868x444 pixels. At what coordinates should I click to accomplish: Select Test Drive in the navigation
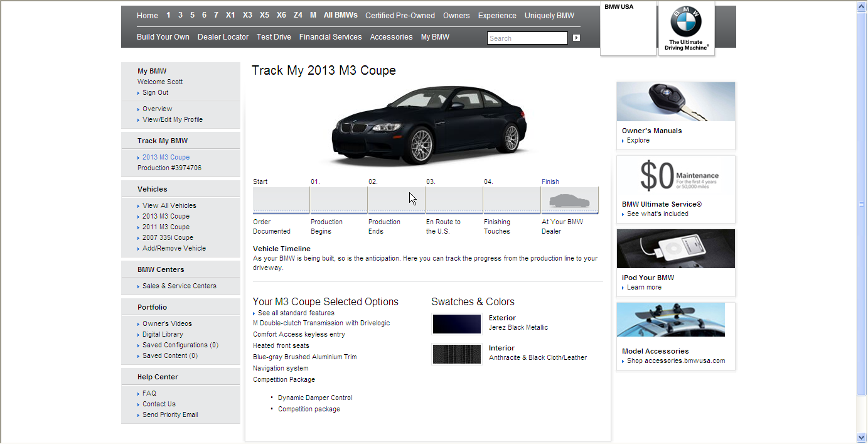tap(274, 37)
